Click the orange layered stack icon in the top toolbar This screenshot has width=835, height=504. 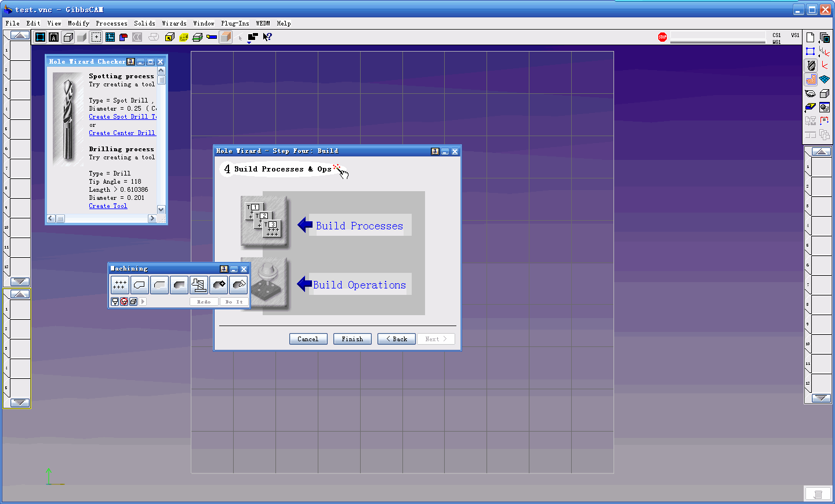tap(226, 37)
